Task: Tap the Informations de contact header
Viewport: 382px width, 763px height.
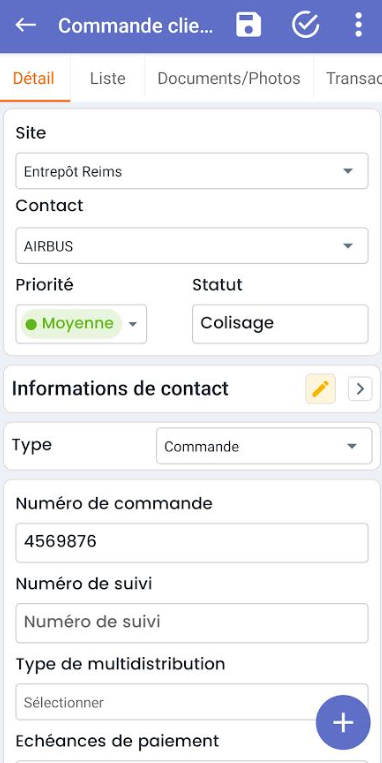Action: click(x=120, y=389)
